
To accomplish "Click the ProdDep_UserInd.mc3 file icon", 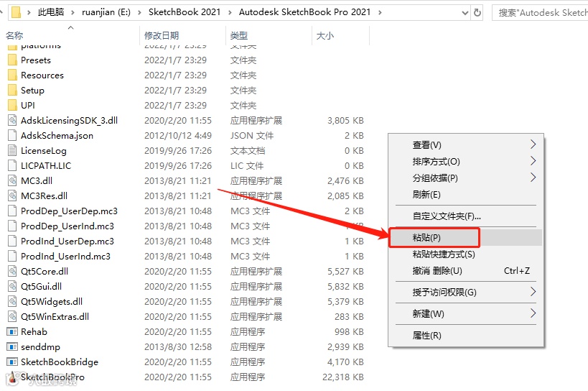I will click(12, 226).
